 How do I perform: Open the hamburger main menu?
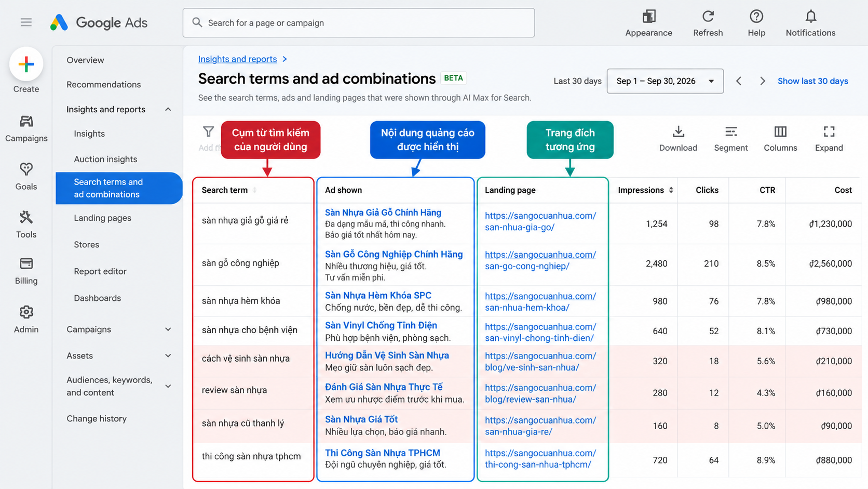[x=26, y=22]
